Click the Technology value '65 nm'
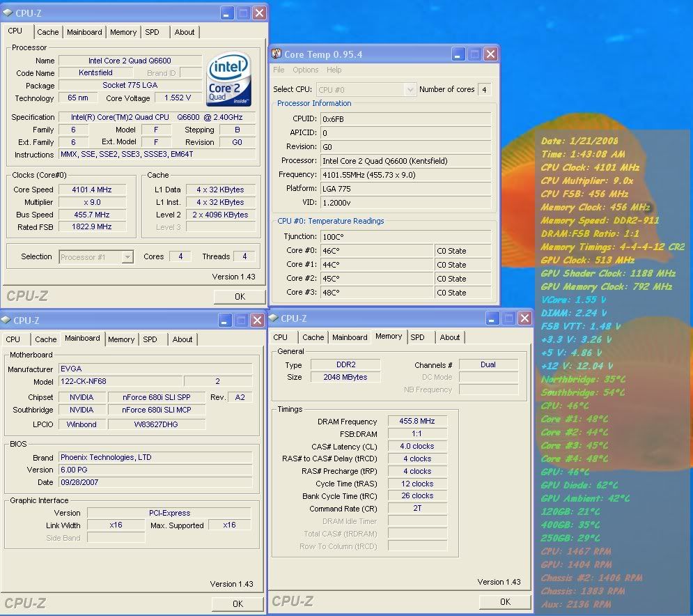 pyautogui.click(x=78, y=98)
